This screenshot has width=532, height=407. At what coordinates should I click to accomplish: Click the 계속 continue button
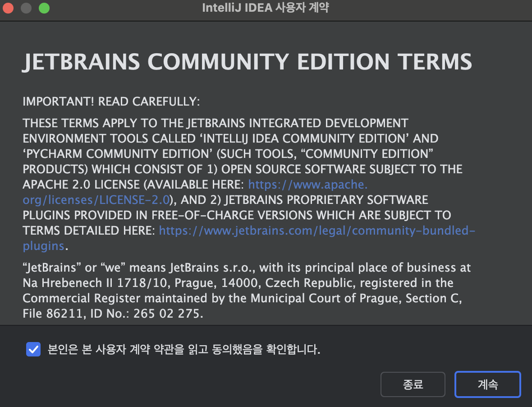487,384
